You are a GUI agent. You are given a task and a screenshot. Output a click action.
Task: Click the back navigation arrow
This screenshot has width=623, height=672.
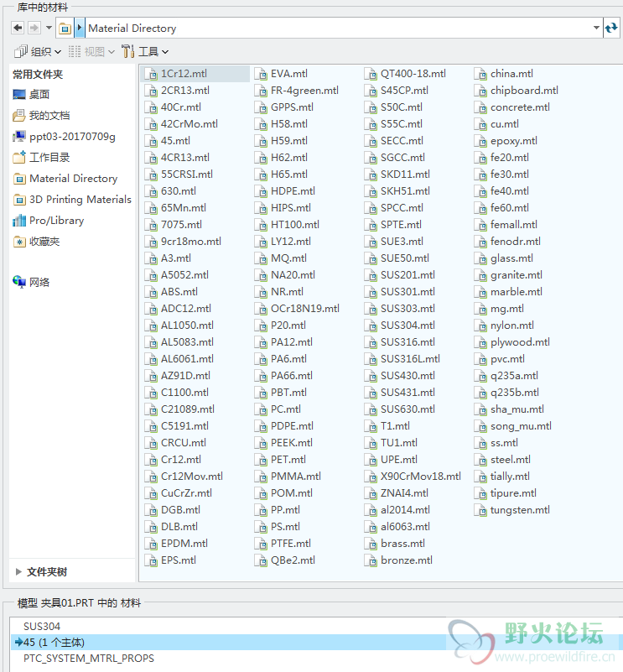pos(18,29)
